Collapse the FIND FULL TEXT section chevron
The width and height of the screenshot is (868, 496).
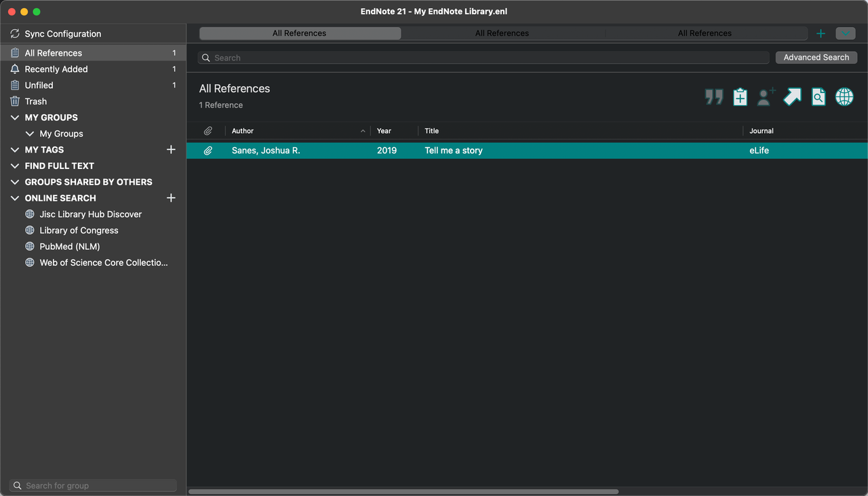(15, 166)
